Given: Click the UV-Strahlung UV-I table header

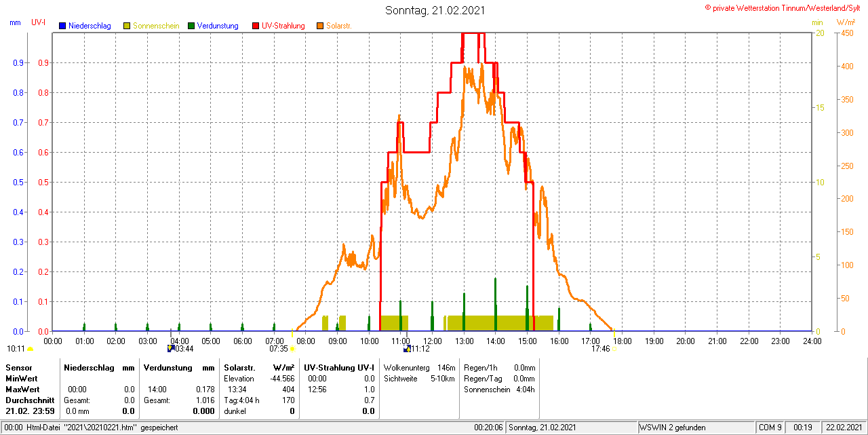Looking at the screenshot, I should (339, 367).
